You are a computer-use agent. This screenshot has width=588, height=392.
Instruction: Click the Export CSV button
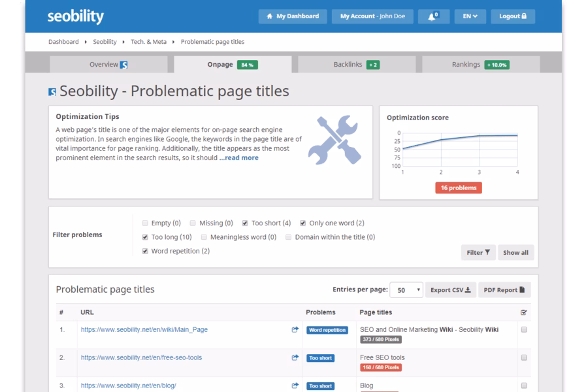[451, 290]
